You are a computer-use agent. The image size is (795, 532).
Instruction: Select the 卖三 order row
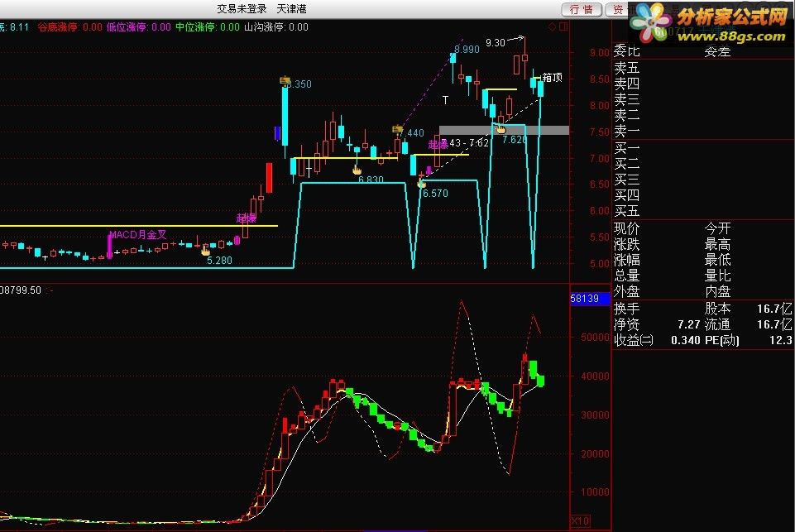(x=703, y=100)
